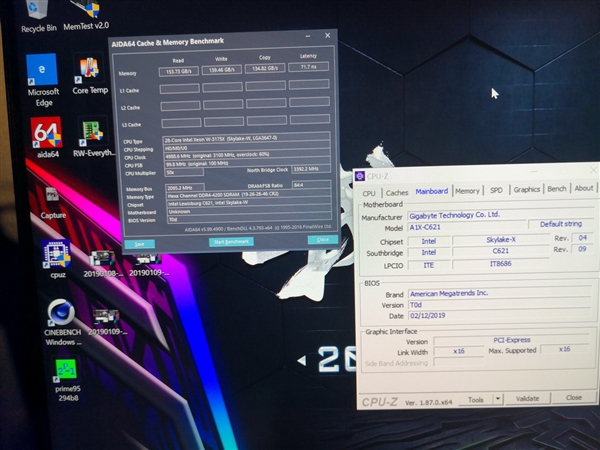The height and width of the screenshot is (450, 600).
Task: Open MemTest v2.0 desktop shortcut
Action: [86, 15]
